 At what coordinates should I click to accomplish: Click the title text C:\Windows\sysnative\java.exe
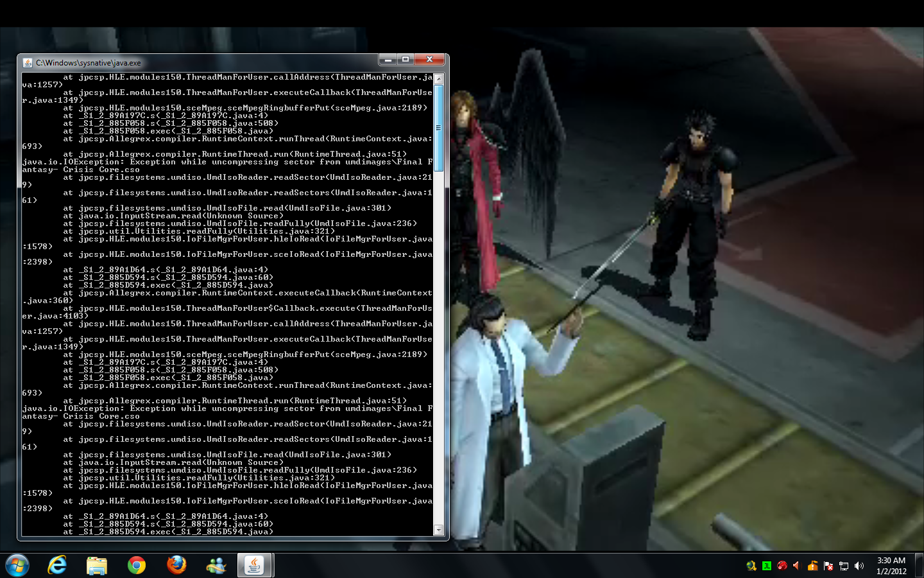tap(89, 63)
